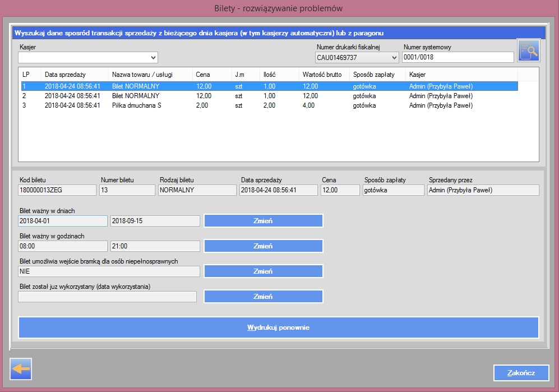
Task: Click the Numer systemowy input field
Action: (x=458, y=57)
